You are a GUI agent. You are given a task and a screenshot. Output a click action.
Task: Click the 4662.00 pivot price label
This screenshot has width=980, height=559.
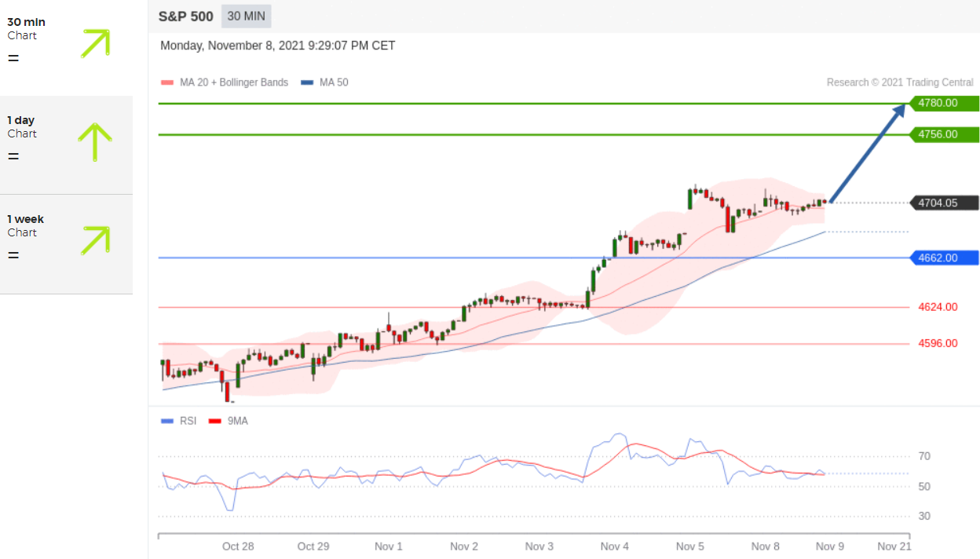coord(944,258)
